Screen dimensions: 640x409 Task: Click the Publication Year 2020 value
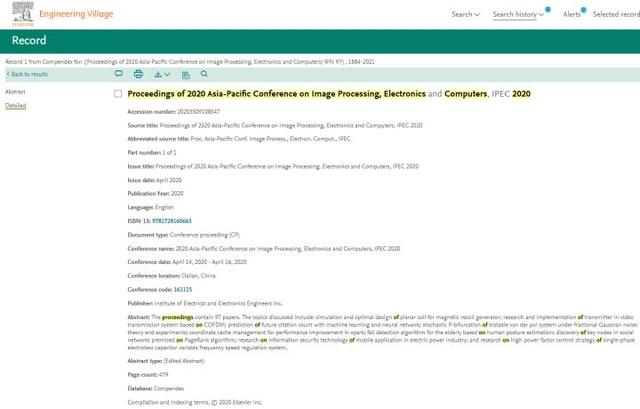pos(177,193)
